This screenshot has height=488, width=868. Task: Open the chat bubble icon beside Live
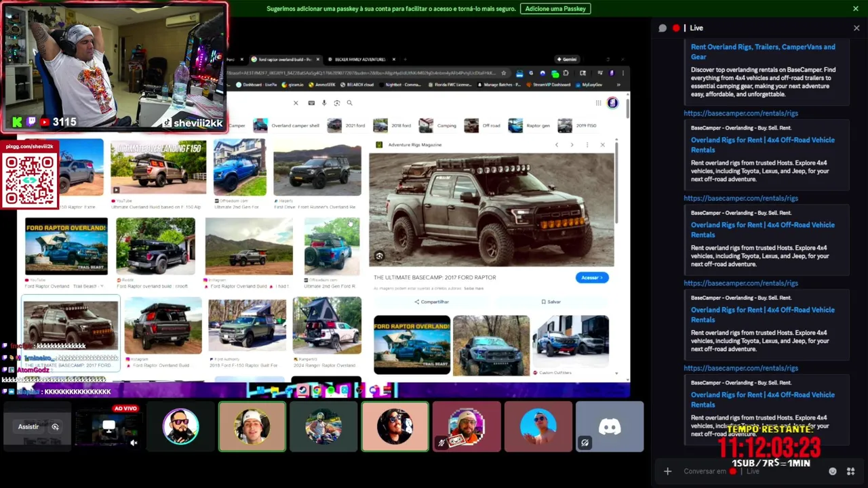[x=663, y=28]
